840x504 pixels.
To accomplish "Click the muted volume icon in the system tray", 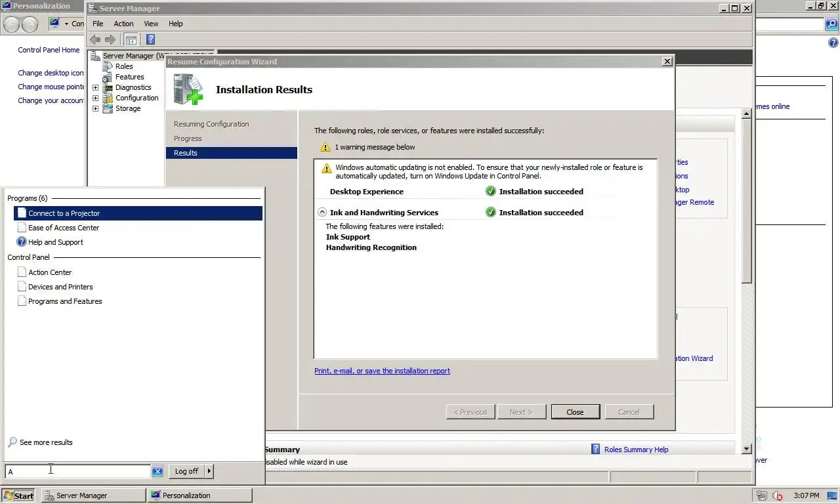I will coord(778,495).
